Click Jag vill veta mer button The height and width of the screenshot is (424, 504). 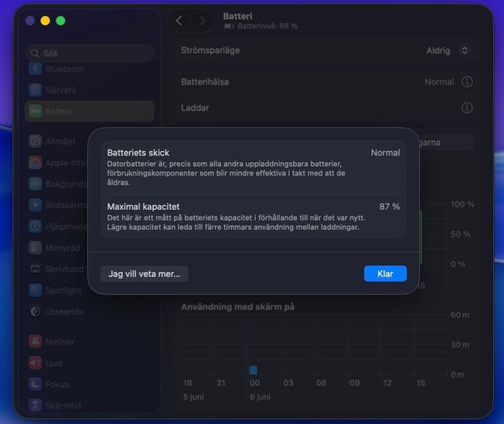144,274
